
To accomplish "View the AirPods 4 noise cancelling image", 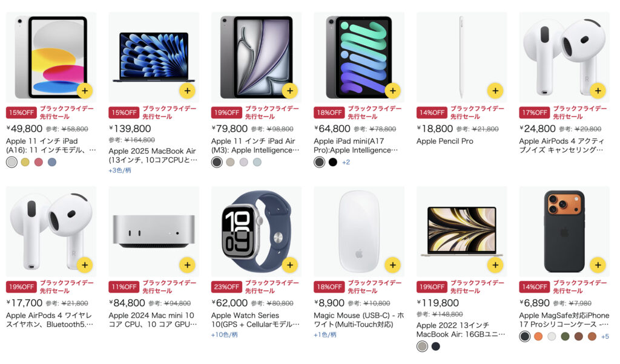I will [x=564, y=57].
